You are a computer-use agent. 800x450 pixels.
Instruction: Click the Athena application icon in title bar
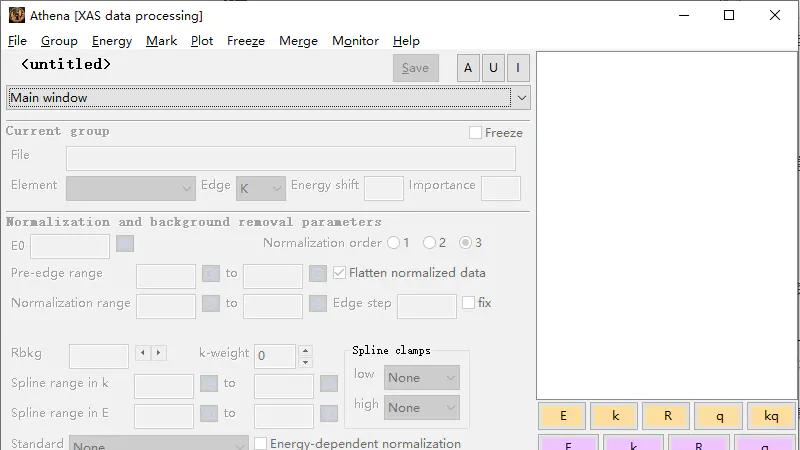17,15
